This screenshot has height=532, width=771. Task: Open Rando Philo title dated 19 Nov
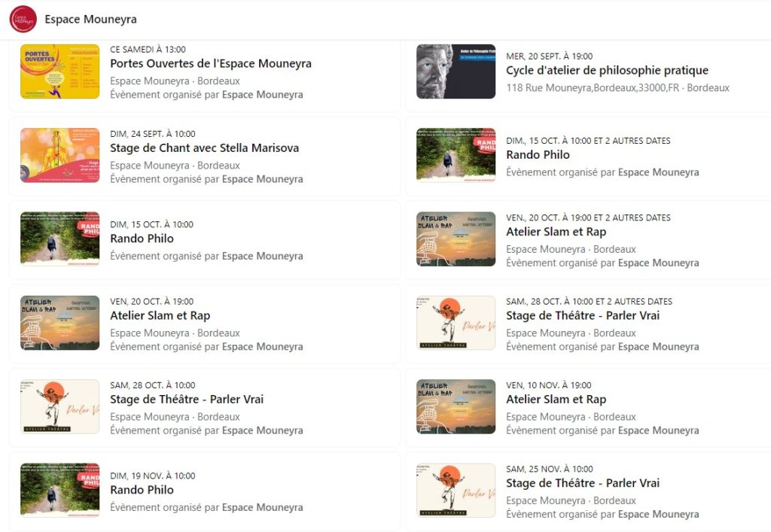142,490
